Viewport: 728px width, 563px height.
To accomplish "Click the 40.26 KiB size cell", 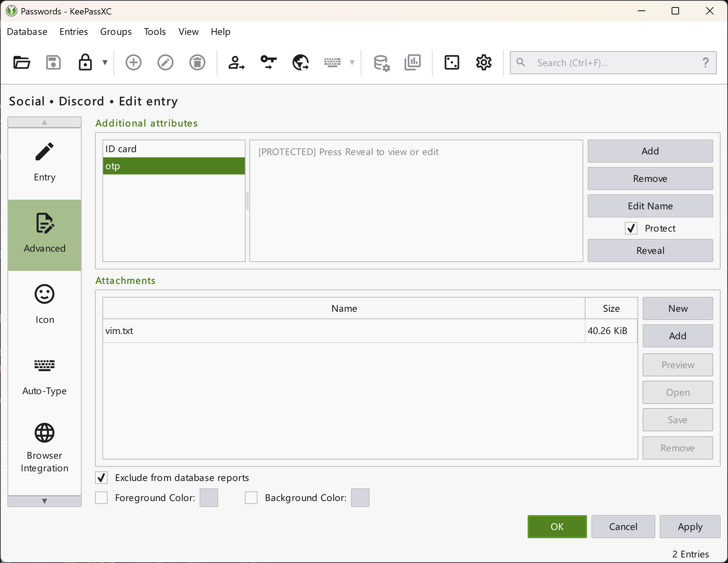I will click(x=611, y=331).
